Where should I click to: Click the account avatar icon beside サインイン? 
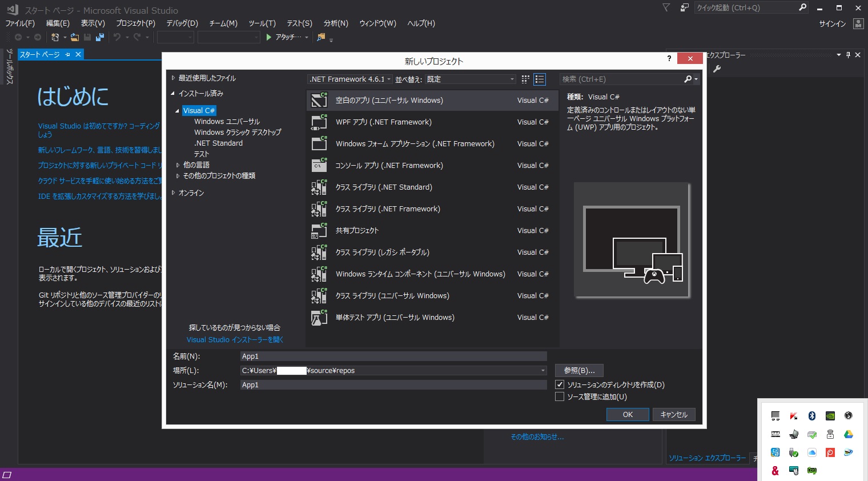tap(858, 23)
